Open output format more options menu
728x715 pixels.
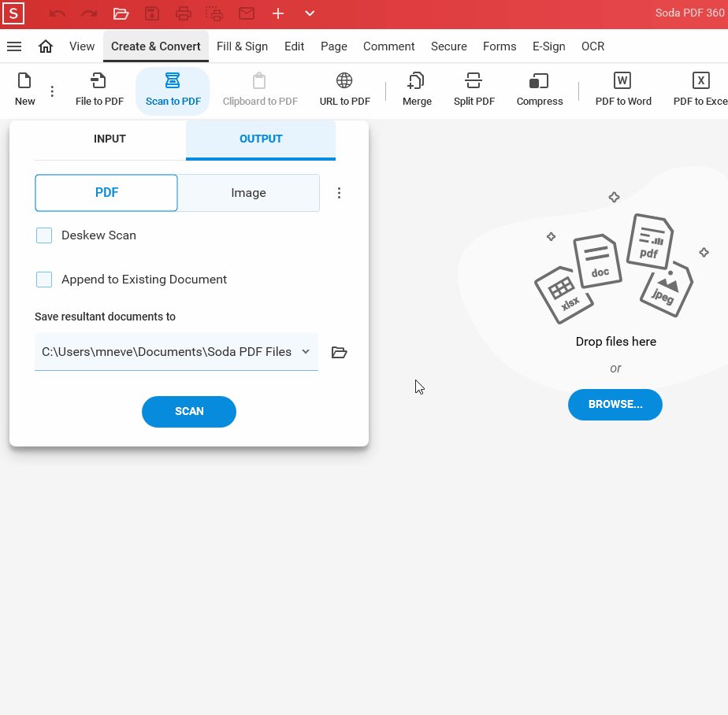(340, 193)
